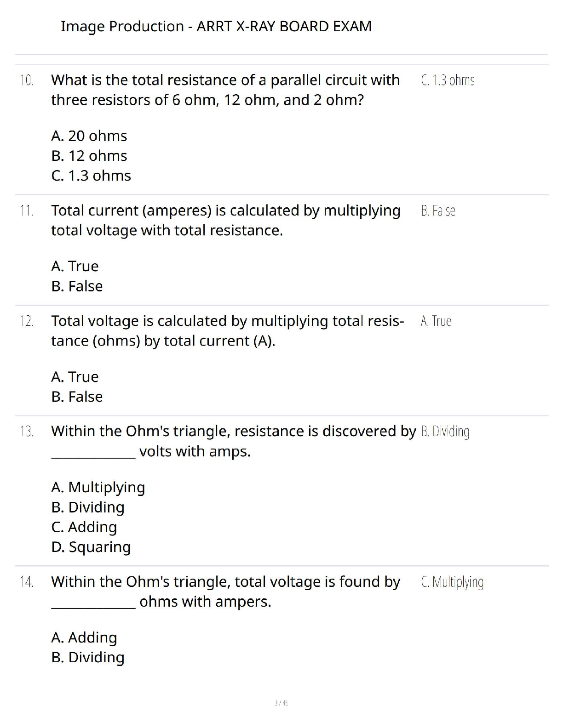The image size is (563, 728).
Task: Choose option 'A. 20 ohms'
Action: [89, 136]
